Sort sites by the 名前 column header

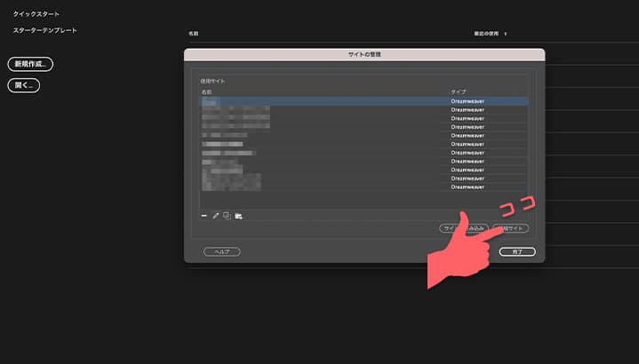207,91
